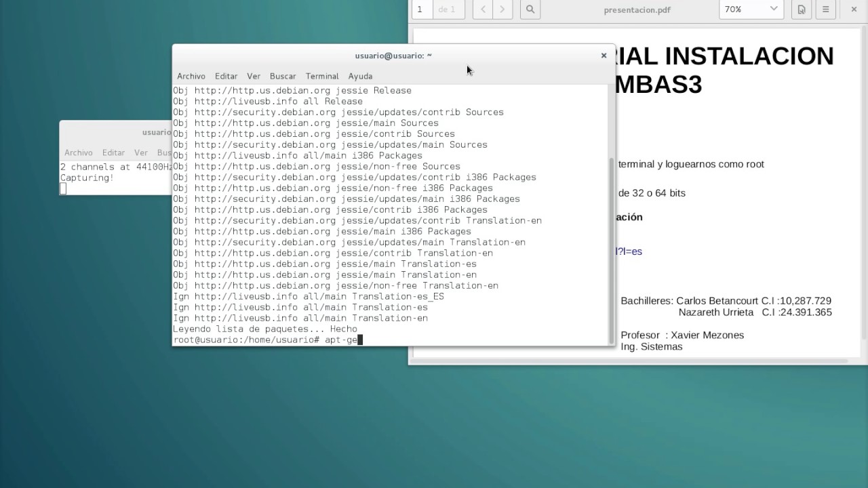Click 'Ign http://liveusb.info all/main Translation-en' line
Screen dimensions: 868x488
coord(300,318)
